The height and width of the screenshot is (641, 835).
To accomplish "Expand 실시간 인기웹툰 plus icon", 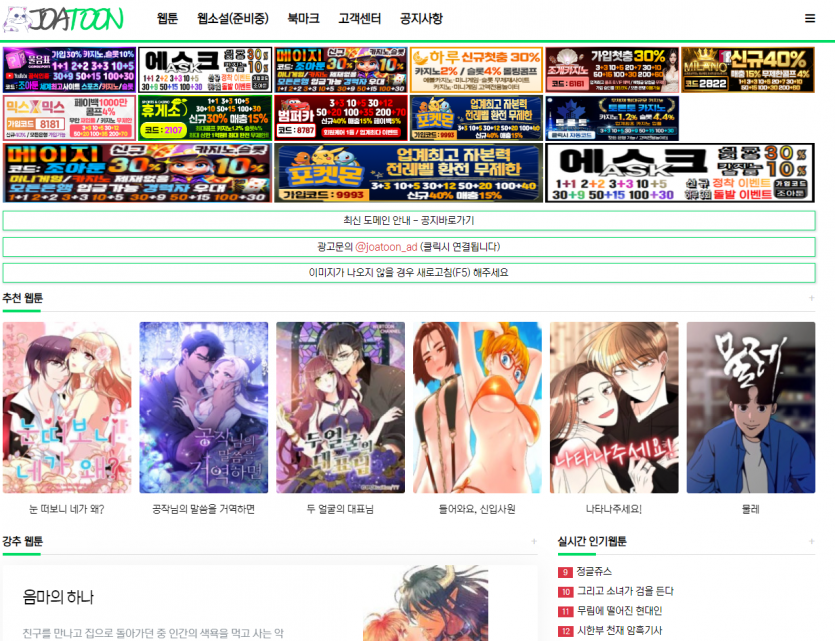I will point(812,541).
